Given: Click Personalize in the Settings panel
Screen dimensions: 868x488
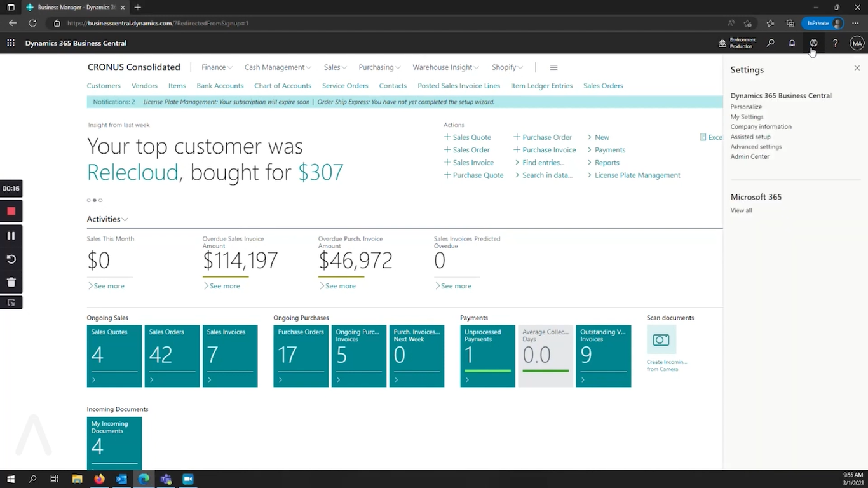Looking at the screenshot, I should [x=746, y=107].
